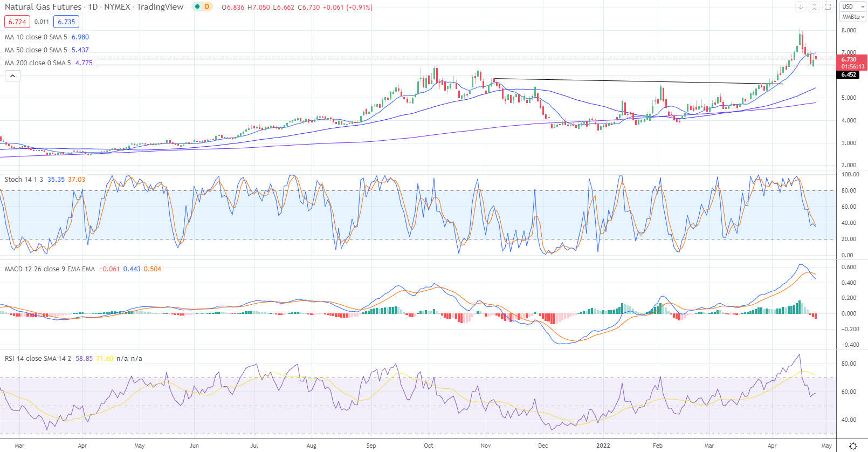Image resolution: width=868 pixels, height=452 pixels.
Task: Select the MA 10 close indicator legend
Action: [x=47, y=37]
